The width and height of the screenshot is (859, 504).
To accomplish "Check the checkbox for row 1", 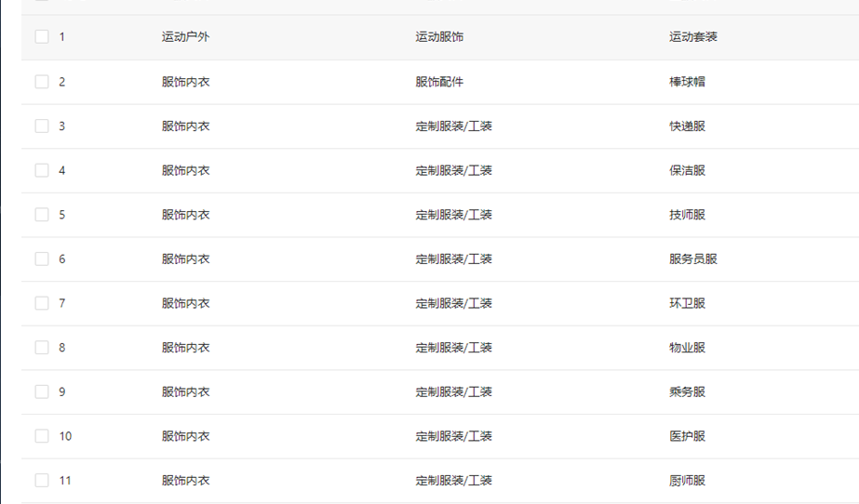I will tap(42, 37).
